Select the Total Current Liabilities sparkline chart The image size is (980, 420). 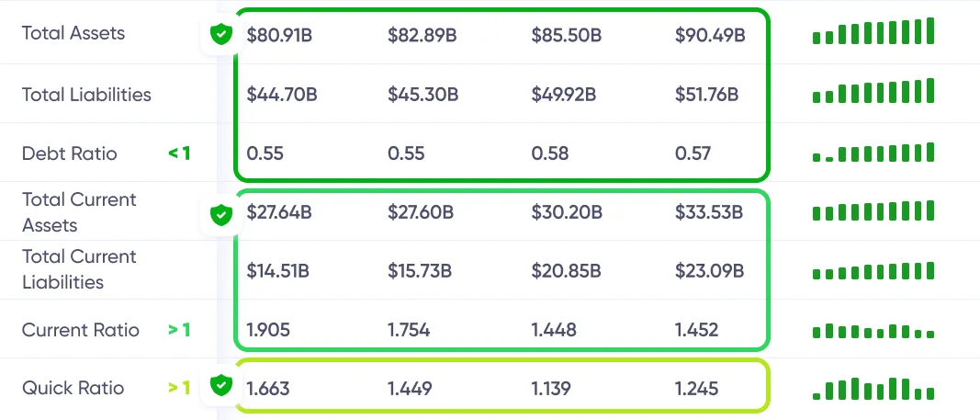click(873, 271)
